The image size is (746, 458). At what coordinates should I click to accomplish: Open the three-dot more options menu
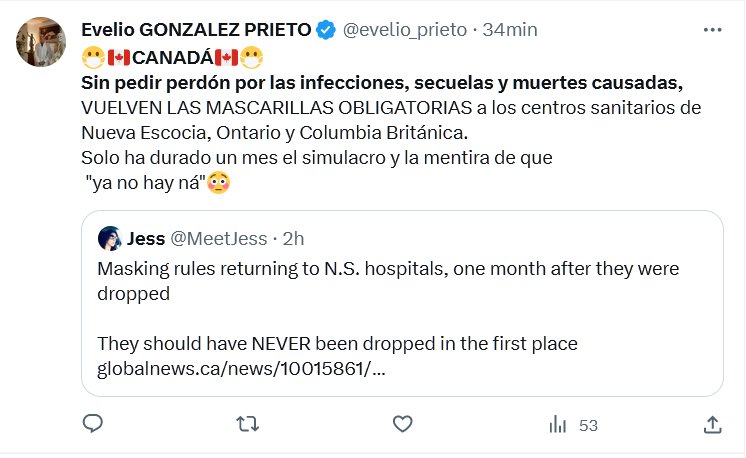pos(712,31)
